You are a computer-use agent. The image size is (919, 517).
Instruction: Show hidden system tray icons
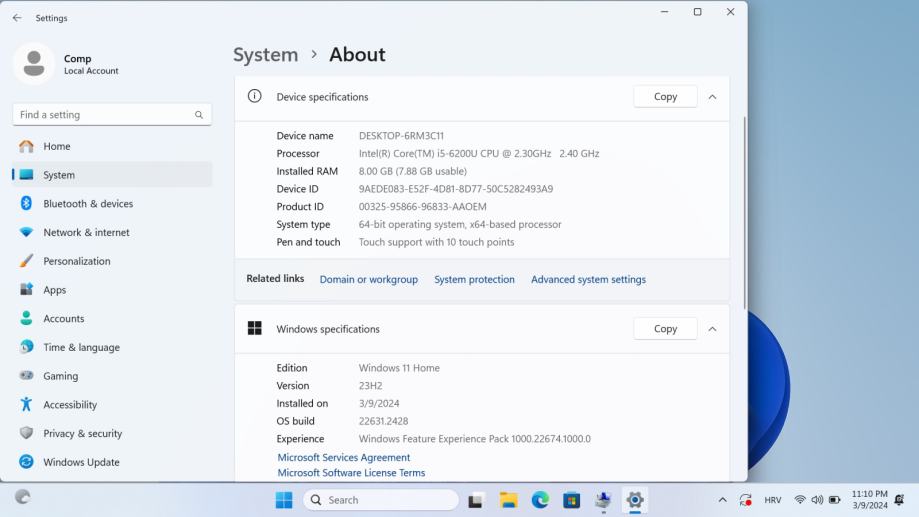tap(723, 500)
